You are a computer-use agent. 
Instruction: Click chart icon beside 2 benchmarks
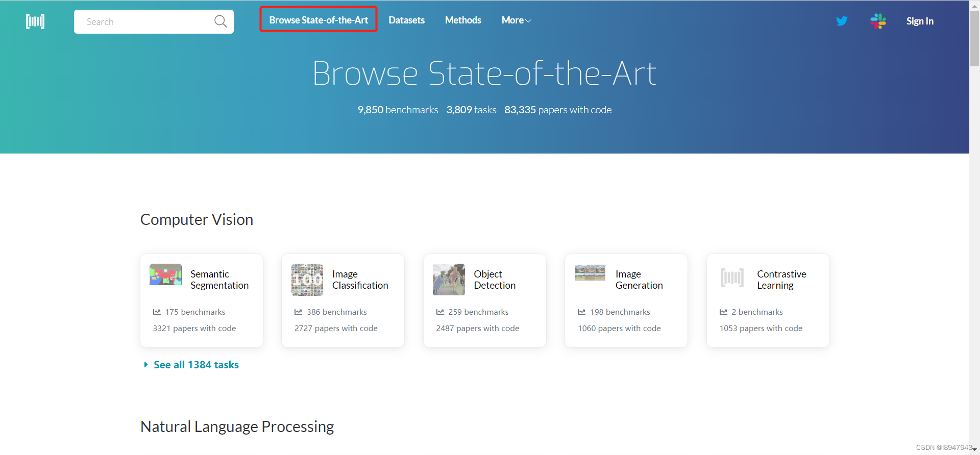tap(723, 312)
